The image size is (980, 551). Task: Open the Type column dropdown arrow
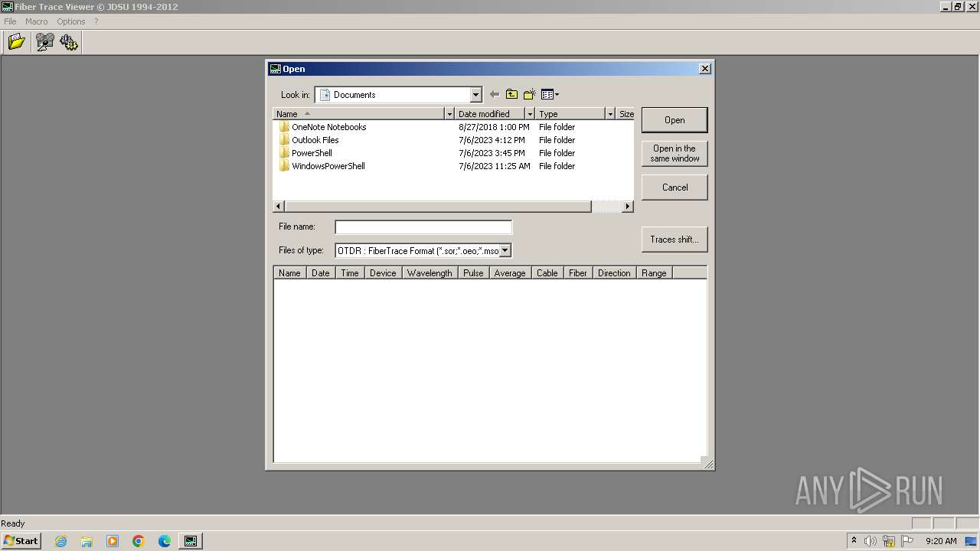pyautogui.click(x=610, y=114)
